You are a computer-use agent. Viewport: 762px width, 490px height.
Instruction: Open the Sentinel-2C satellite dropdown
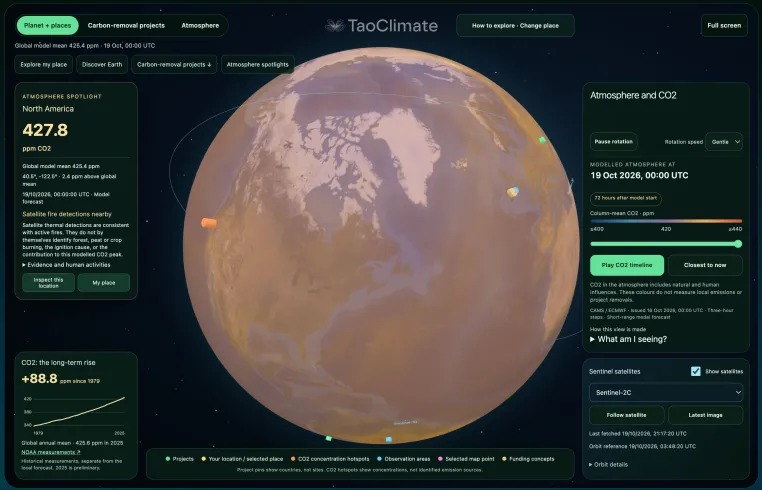coord(666,392)
